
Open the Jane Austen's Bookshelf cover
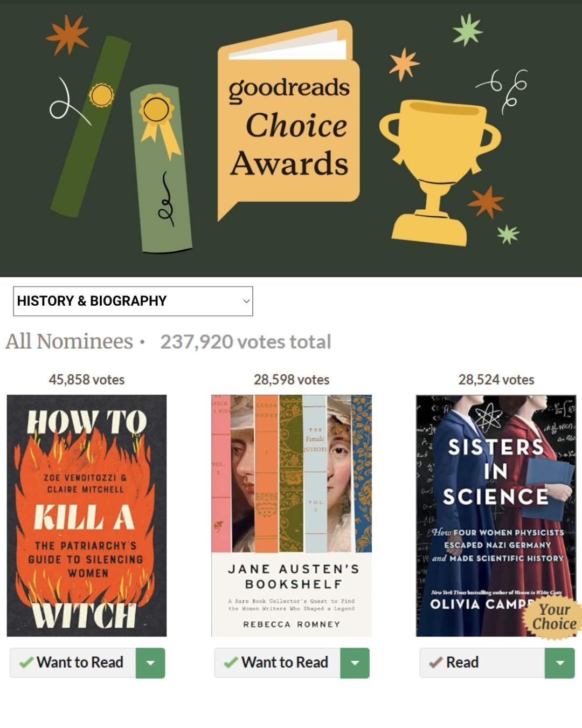pyautogui.click(x=292, y=516)
